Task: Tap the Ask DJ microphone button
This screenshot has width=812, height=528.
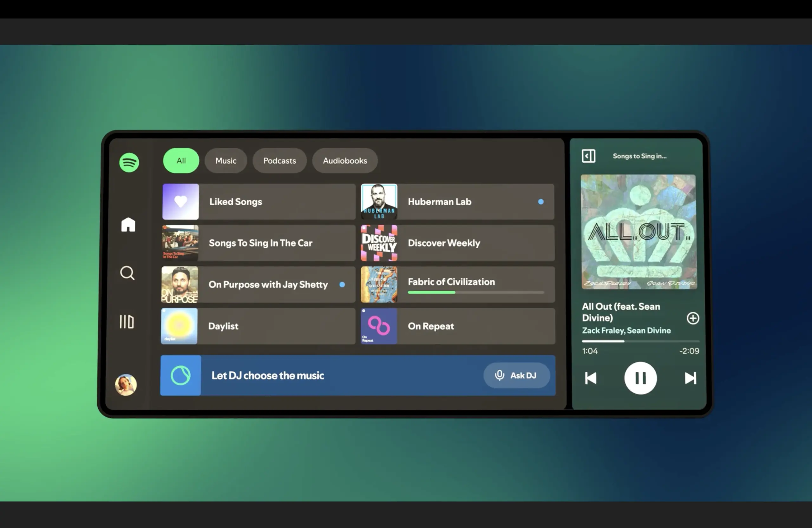Action: pos(517,375)
